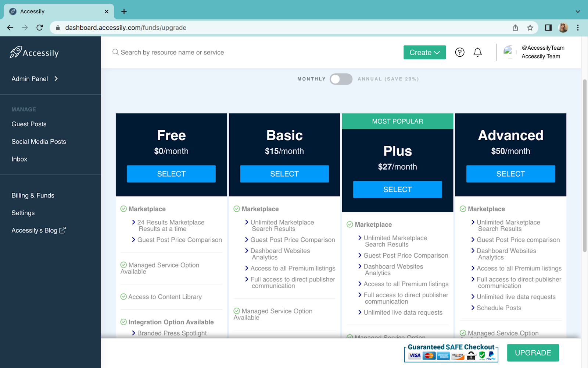Click the browser address bar URL
The image size is (588, 368).
click(126, 28)
